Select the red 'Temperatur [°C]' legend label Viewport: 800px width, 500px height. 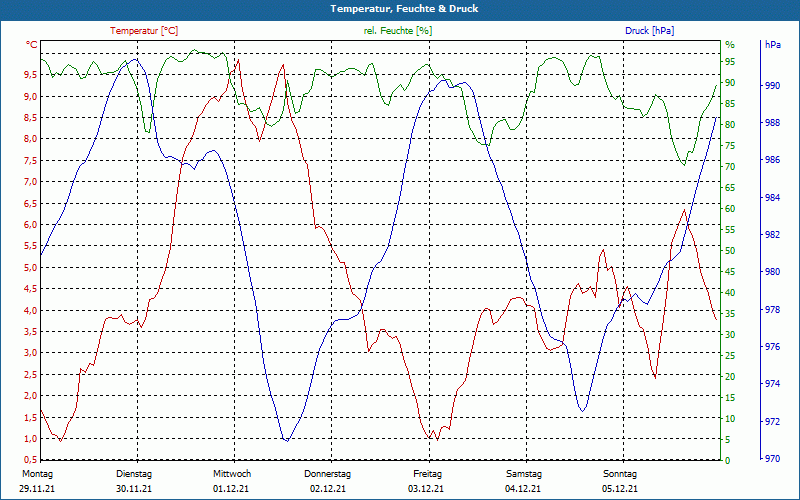(x=144, y=31)
